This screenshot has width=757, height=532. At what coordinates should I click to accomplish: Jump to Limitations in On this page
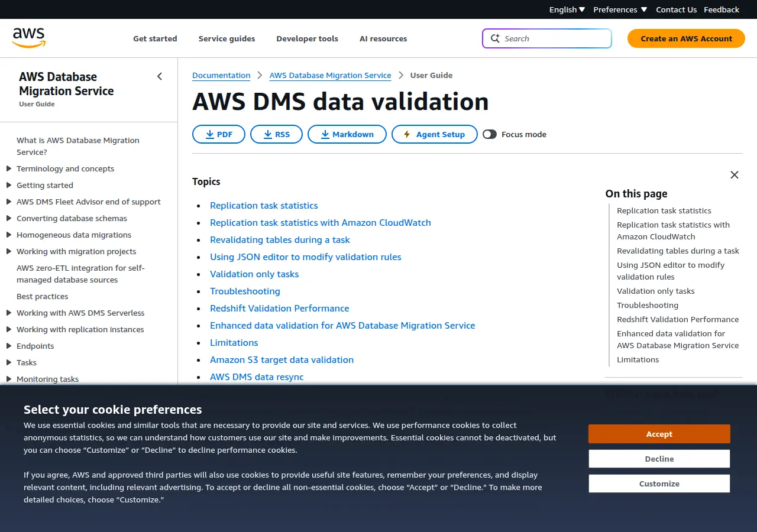click(638, 359)
